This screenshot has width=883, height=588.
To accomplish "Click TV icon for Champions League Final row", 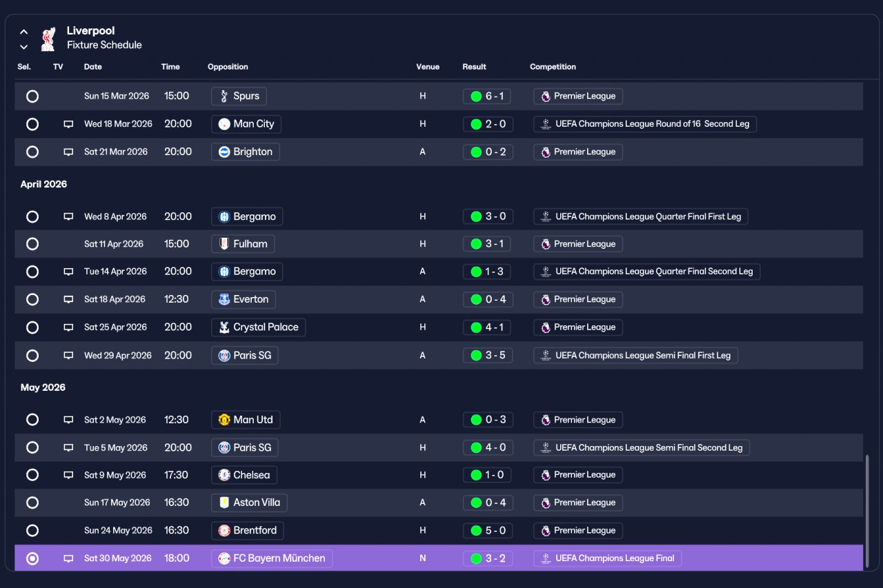I will [68, 558].
